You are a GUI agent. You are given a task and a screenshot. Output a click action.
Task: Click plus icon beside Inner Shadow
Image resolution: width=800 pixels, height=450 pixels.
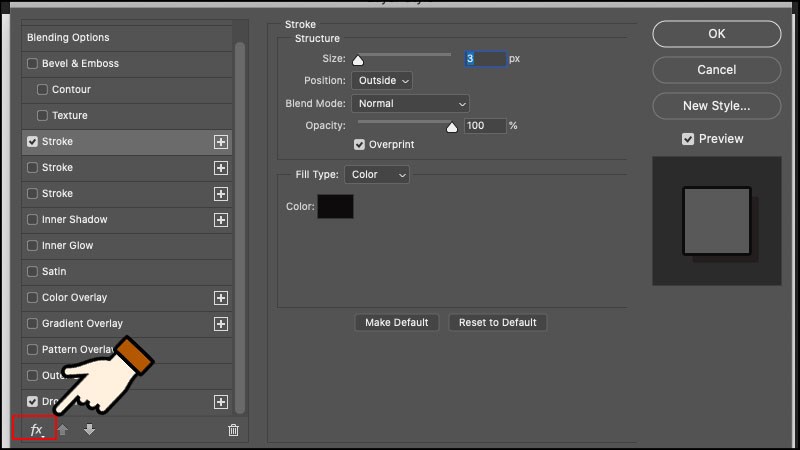pos(221,220)
